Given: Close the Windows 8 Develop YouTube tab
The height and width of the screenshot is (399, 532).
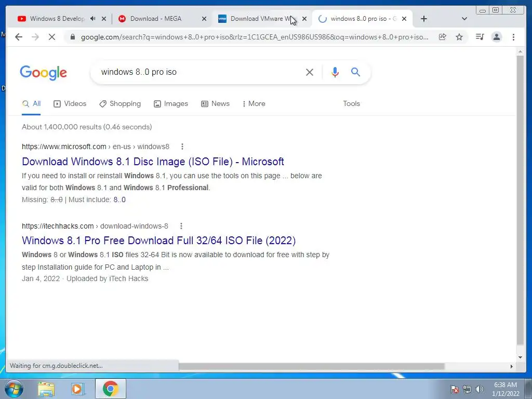Looking at the screenshot, I should click(104, 19).
